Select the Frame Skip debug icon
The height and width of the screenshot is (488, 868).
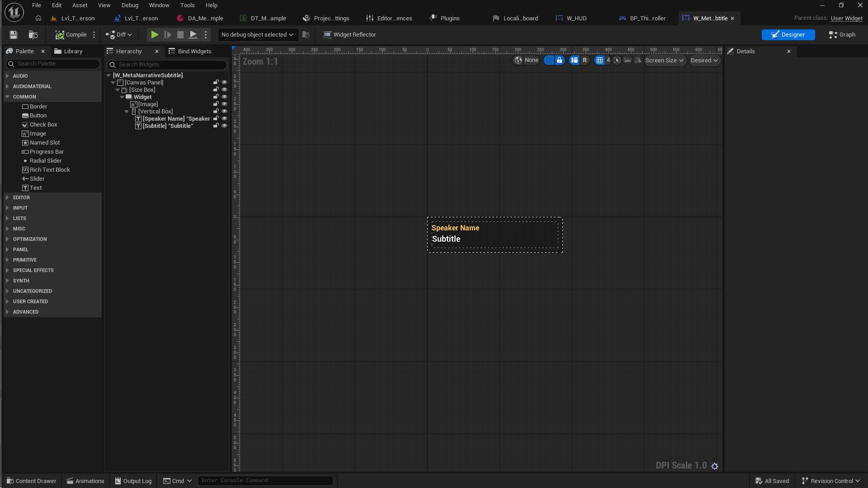[168, 34]
